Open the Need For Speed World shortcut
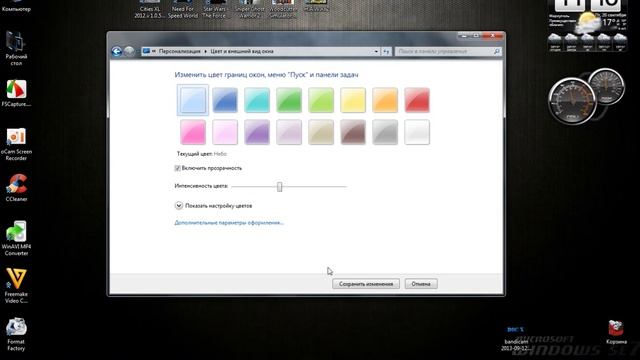The width and height of the screenshot is (640, 360). point(183,9)
